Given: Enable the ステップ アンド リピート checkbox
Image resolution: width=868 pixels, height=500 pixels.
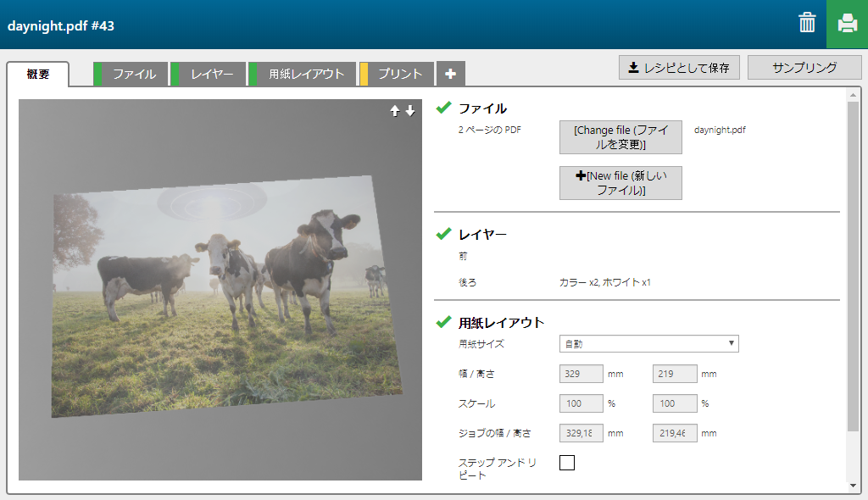Looking at the screenshot, I should 567,463.
